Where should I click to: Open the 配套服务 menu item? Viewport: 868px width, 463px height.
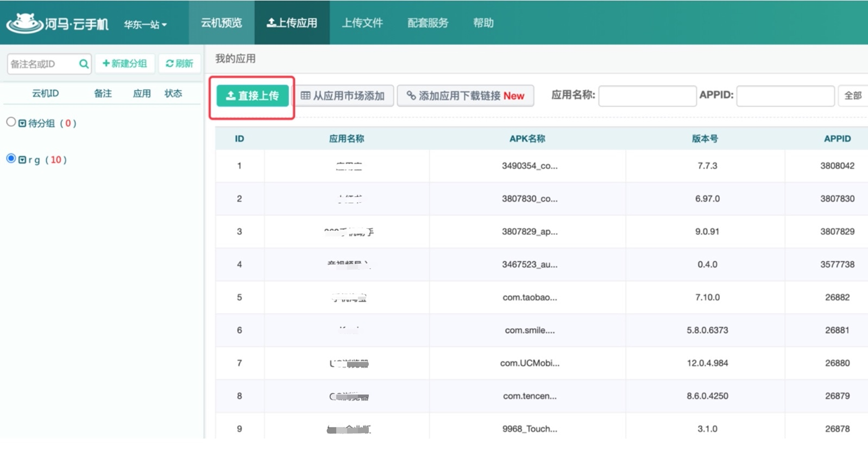point(427,23)
